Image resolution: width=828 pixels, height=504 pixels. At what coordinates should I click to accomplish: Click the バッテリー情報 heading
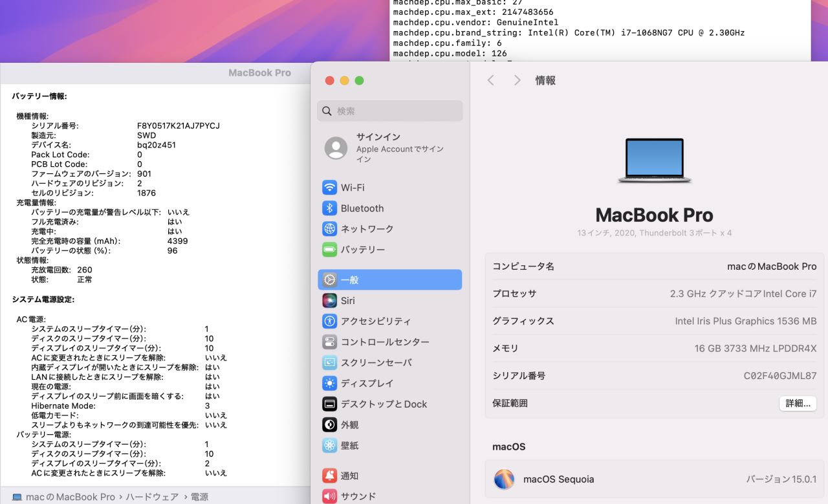(39, 96)
